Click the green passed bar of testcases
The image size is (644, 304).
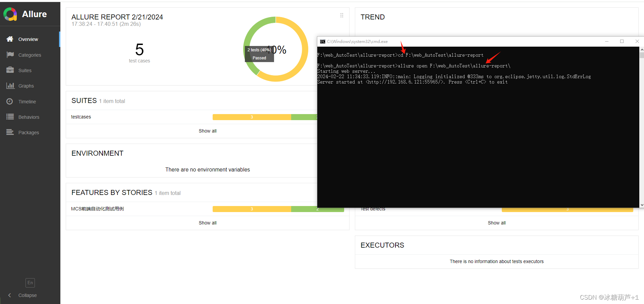[x=304, y=117]
